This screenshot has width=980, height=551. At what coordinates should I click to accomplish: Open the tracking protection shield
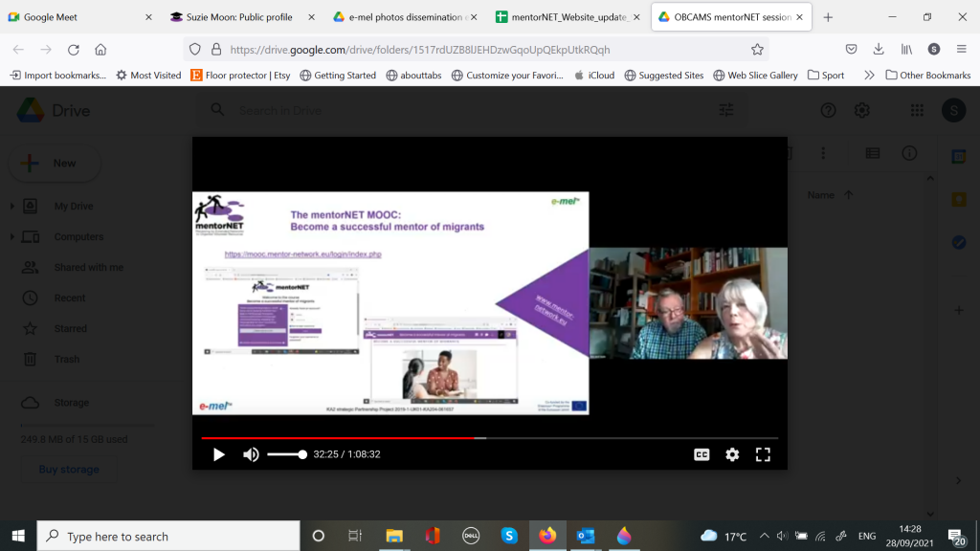pyautogui.click(x=195, y=50)
